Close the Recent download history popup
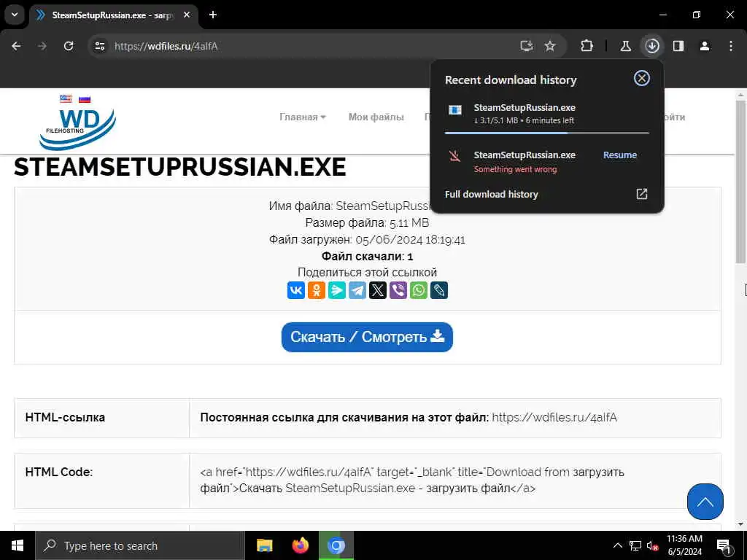The image size is (747, 560). pos(642,78)
